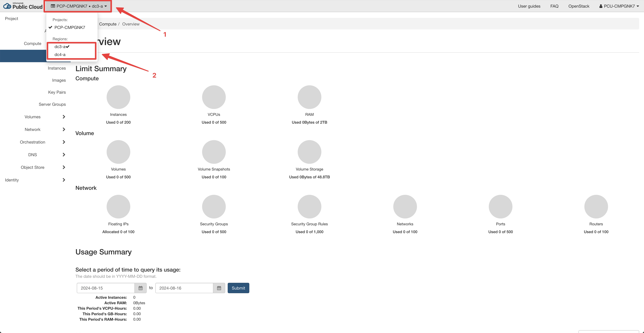Click the Object Store sidebar label

click(33, 167)
